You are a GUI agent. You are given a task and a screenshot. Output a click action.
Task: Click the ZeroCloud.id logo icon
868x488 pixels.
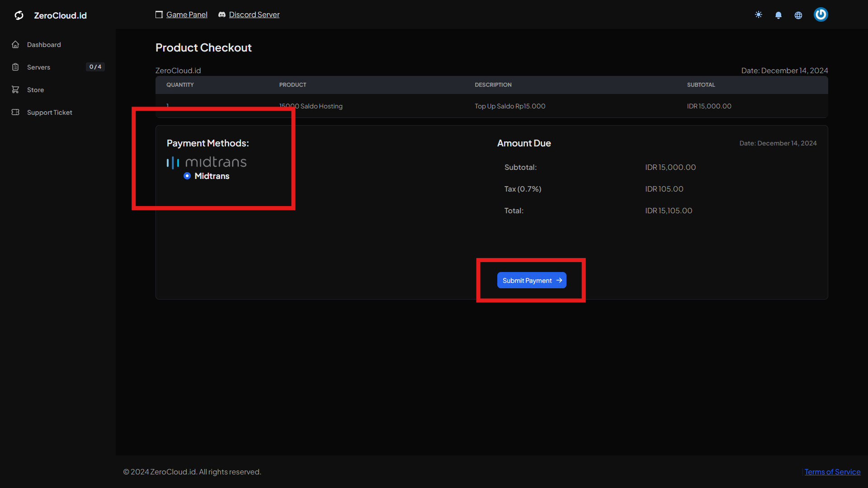(x=19, y=15)
